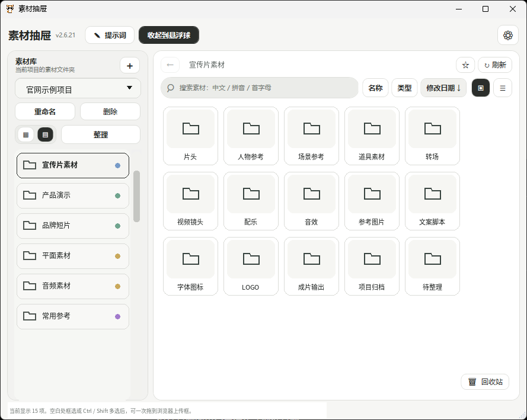This screenshot has width=527, height=420.
Task: Open the 音效 folder
Action: 312,201
